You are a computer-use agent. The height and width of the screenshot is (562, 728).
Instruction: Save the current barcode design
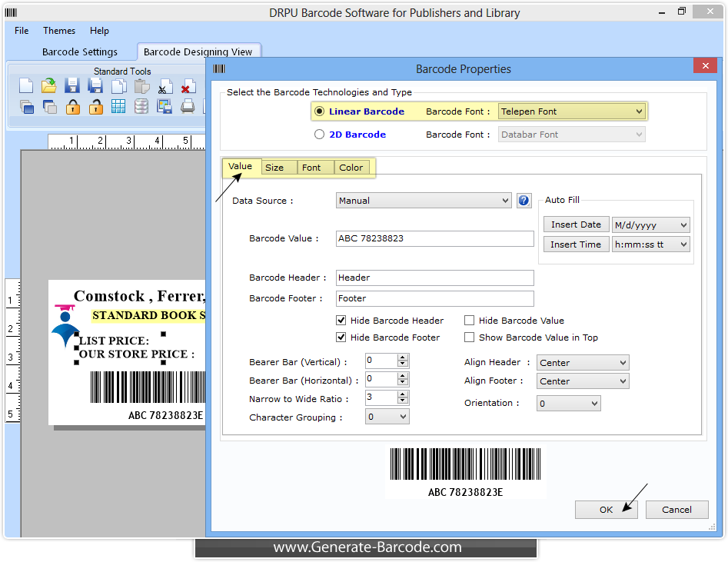[x=72, y=86]
